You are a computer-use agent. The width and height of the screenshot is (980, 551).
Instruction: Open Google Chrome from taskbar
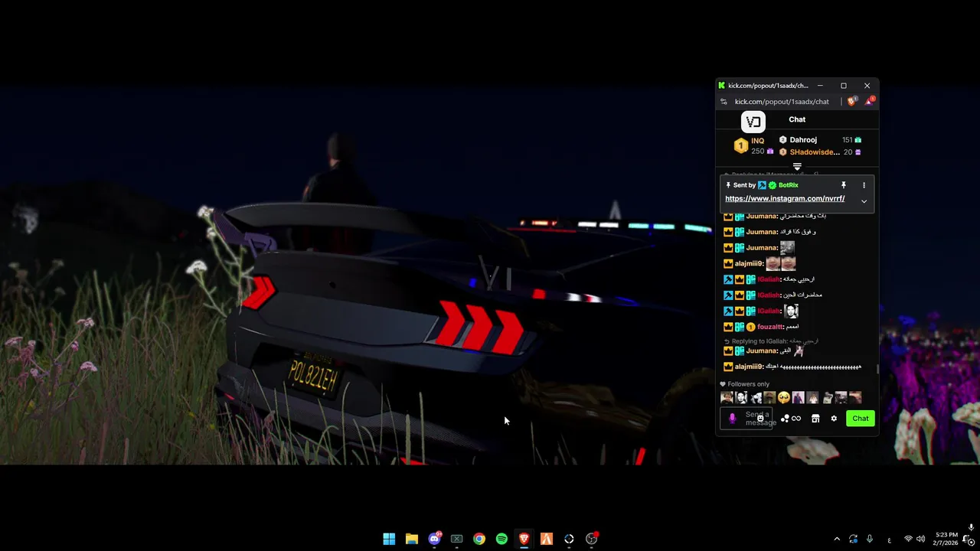(x=479, y=539)
